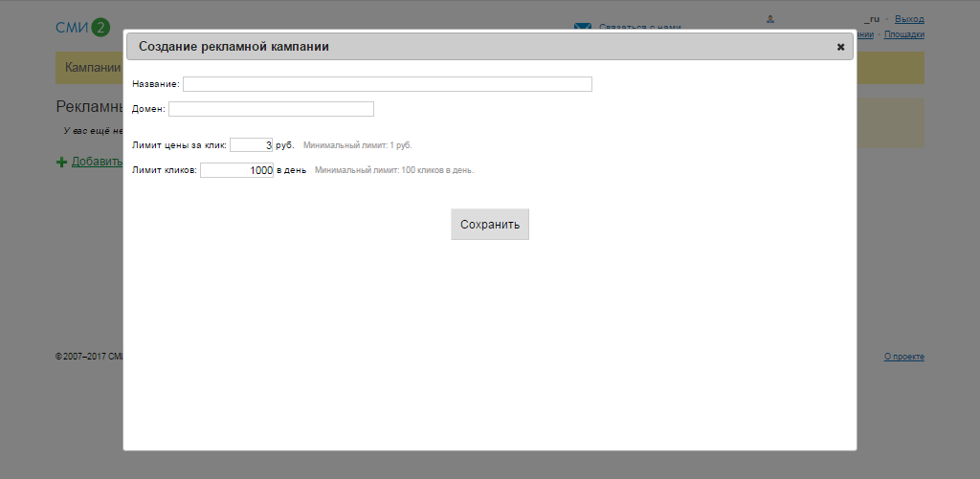The height and width of the screenshot is (479, 980).
Task: Focus the Домен input field
Action: [271, 109]
